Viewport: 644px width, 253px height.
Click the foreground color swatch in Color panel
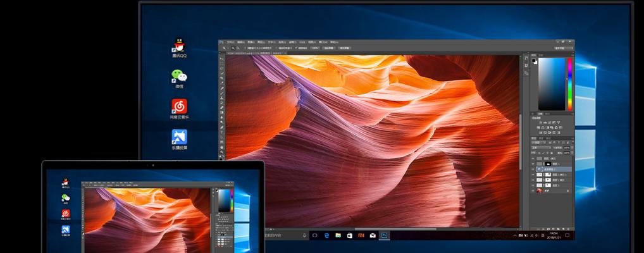point(533,60)
